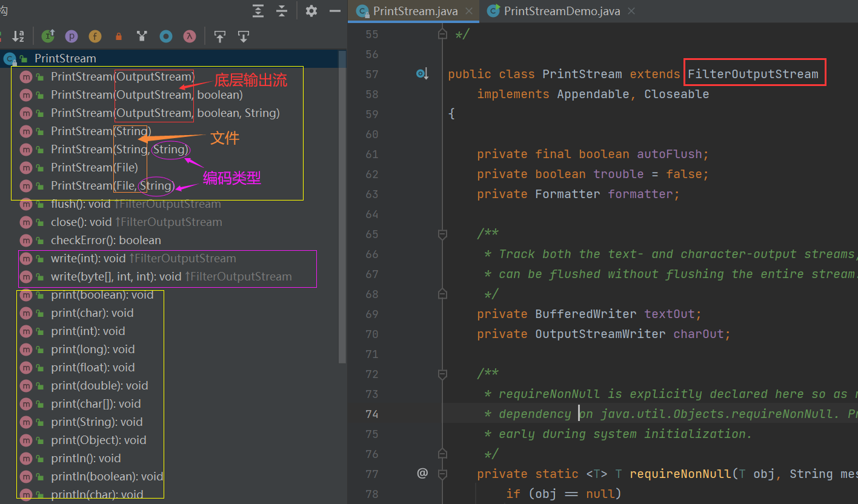Click the Formatter type at line 63
858x504 pixels.
click(x=568, y=194)
